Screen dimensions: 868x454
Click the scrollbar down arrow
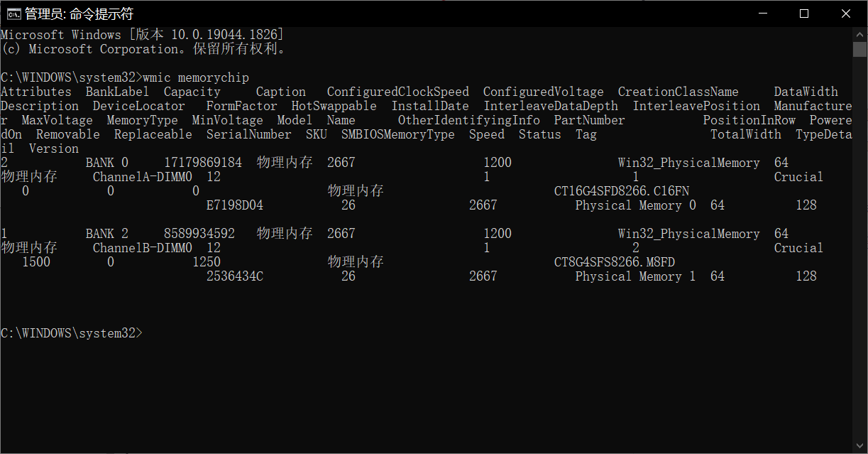[860, 446]
